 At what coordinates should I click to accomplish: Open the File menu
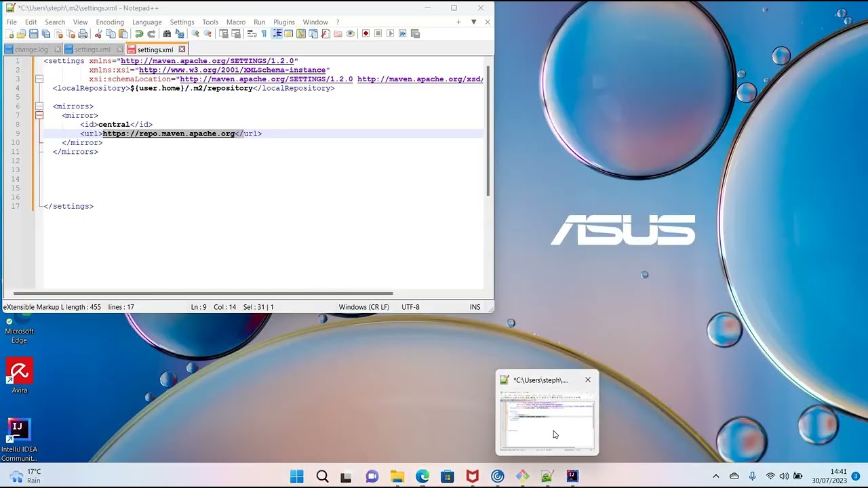(x=12, y=22)
